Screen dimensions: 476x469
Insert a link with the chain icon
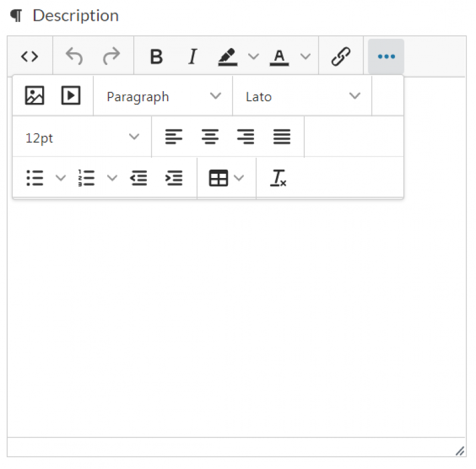(x=340, y=57)
